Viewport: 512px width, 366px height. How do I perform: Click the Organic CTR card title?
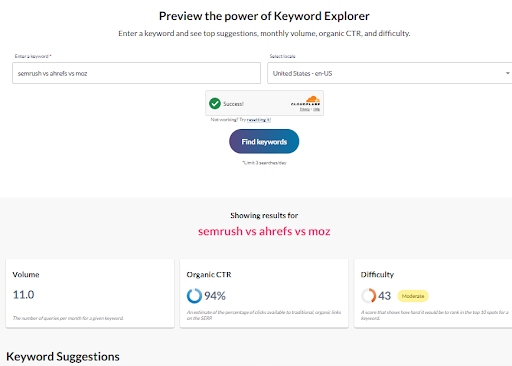tap(209, 275)
